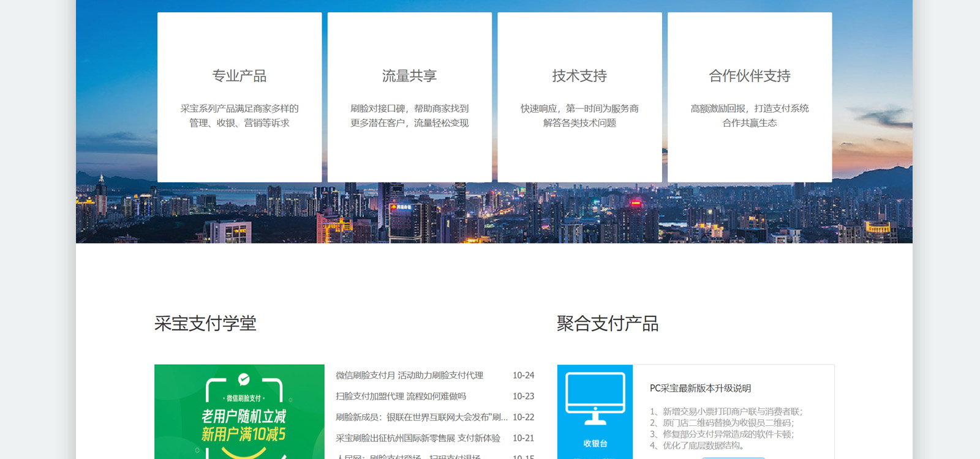Click the 收银台 computer monitor icon
This screenshot has width=980, height=459.
(x=595, y=398)
